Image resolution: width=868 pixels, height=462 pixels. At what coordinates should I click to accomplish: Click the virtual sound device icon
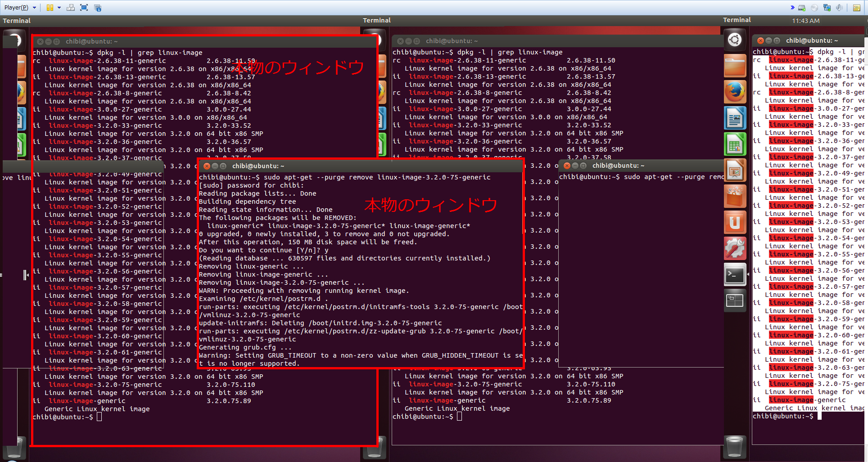pos(839,8)
